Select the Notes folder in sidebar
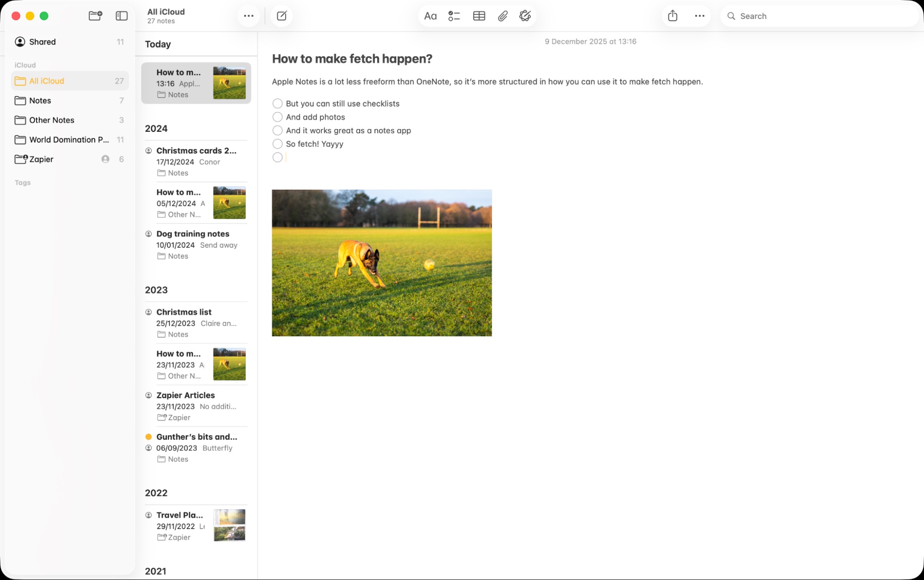 point(40,100)
